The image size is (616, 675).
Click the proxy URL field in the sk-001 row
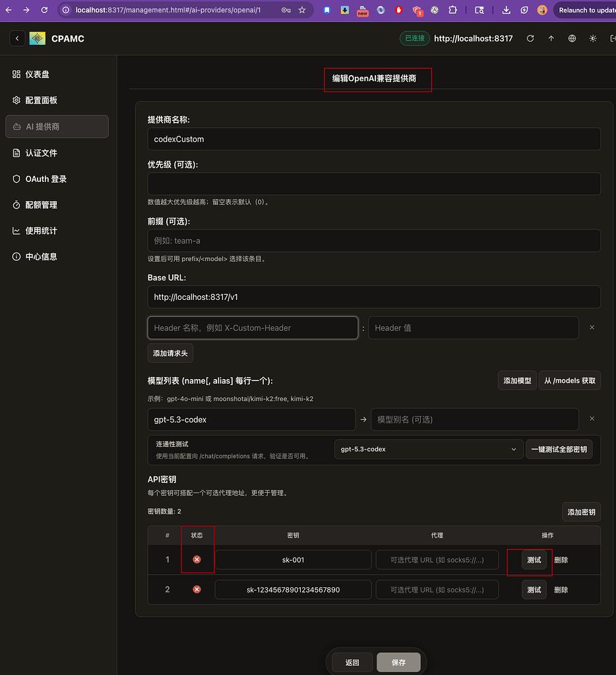click(437, 560)
